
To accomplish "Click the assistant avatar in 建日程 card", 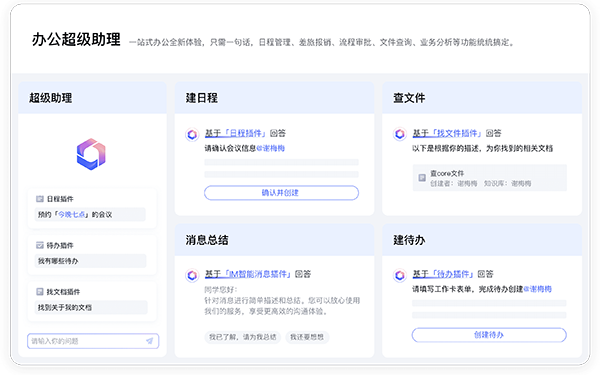I will [x=192, y=134].
